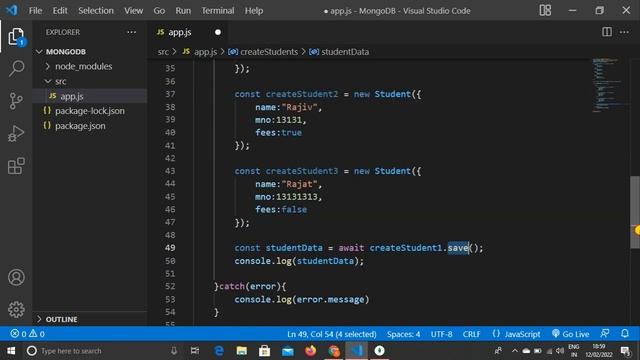
Task: Click the createStudents breadcrumb
Action: click(x=269, y=52)
